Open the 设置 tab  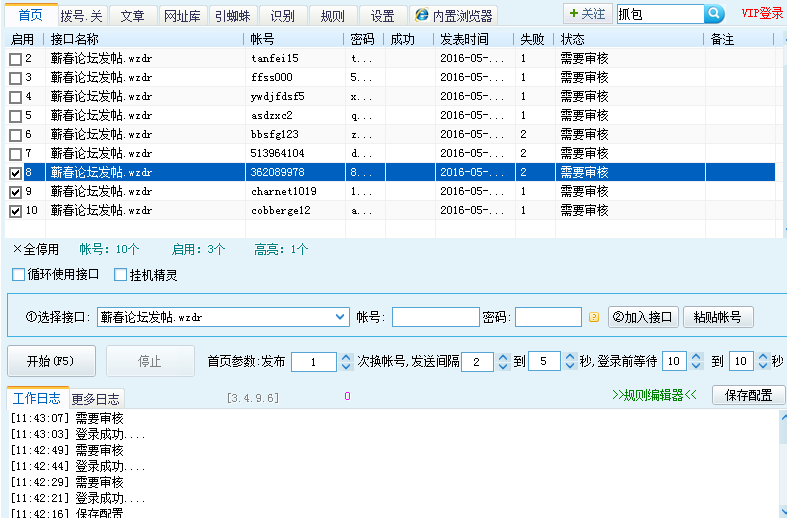383,16
